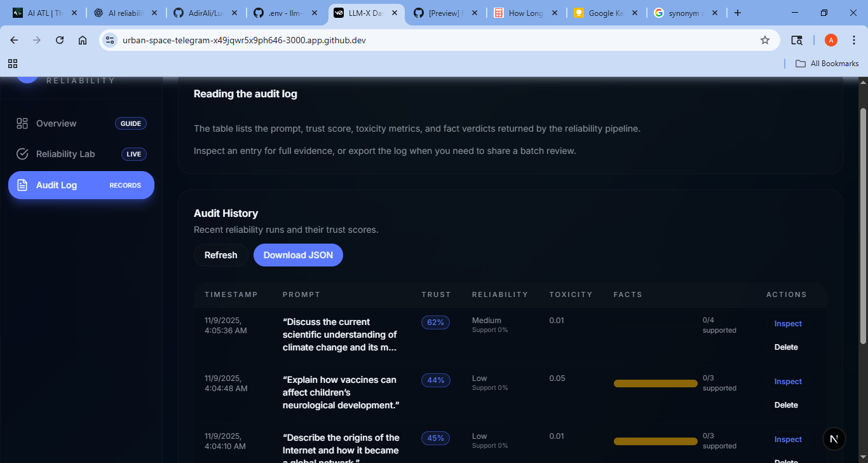Viewport: 868px width, 463px height.
Task: Click the 45% trust badge
Action: click(436, 438)
